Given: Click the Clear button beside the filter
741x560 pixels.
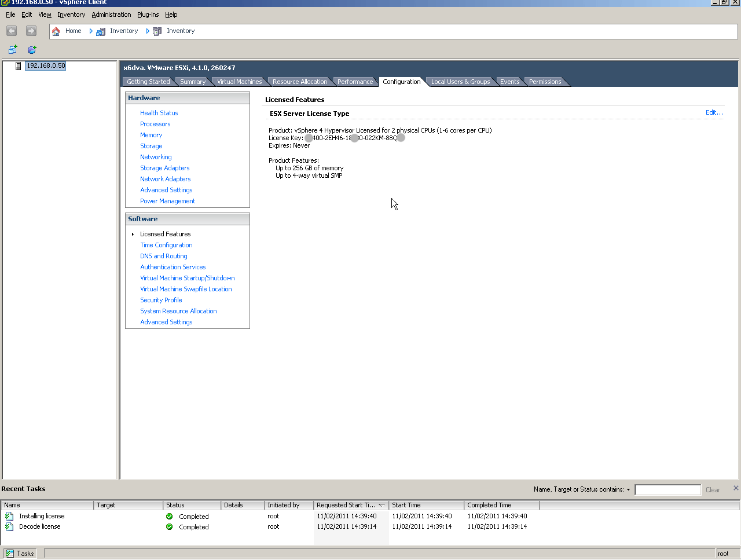Looking at the screenshot, I should pyautogui.click(x=713, y=490).
